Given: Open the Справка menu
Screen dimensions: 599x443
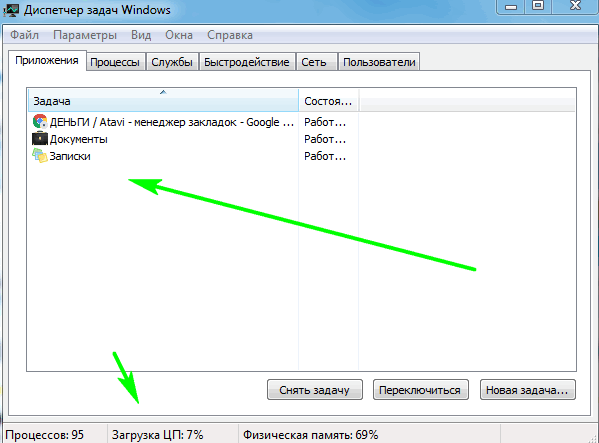Looking at the screenshot, I should point(230,35).
